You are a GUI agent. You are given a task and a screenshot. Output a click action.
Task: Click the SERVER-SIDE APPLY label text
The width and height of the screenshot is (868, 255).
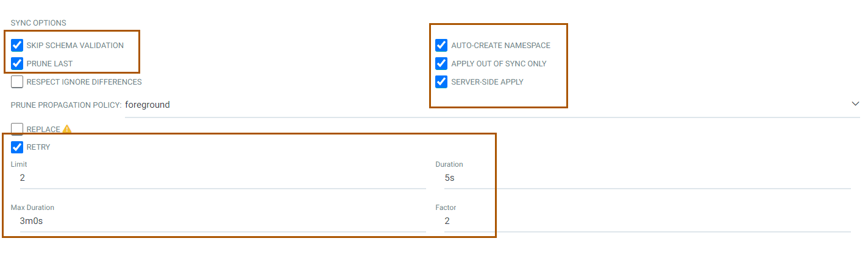(487, 82)
